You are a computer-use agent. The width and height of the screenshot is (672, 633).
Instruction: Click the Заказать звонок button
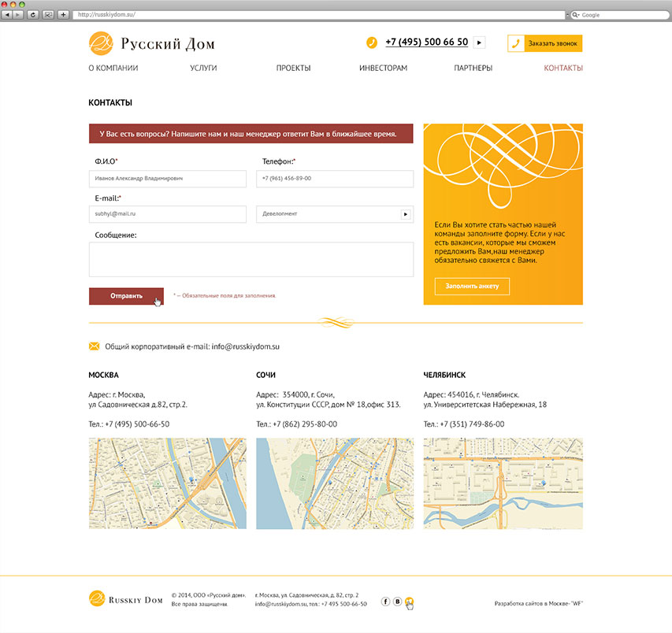point(544,43)
